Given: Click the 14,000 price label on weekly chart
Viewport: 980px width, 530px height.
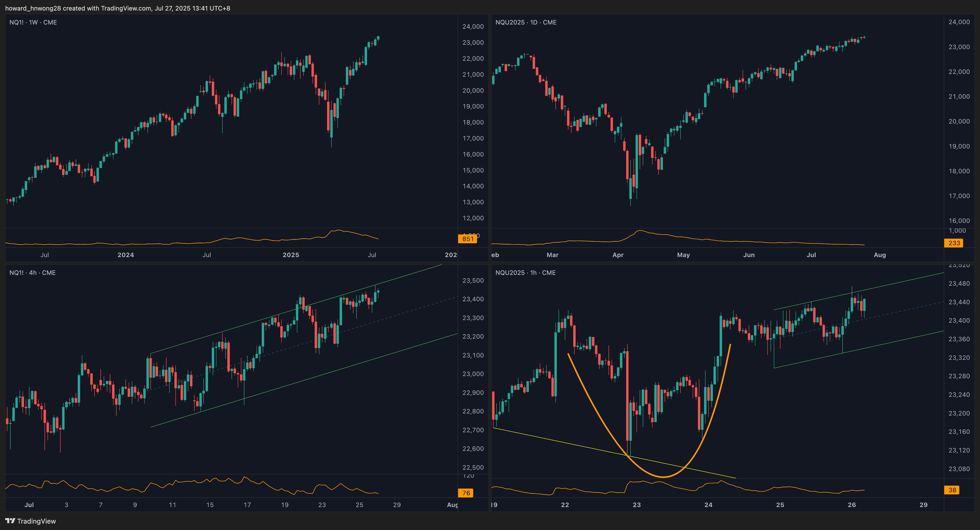Looking at the screenshot, I should click(473, 186).
